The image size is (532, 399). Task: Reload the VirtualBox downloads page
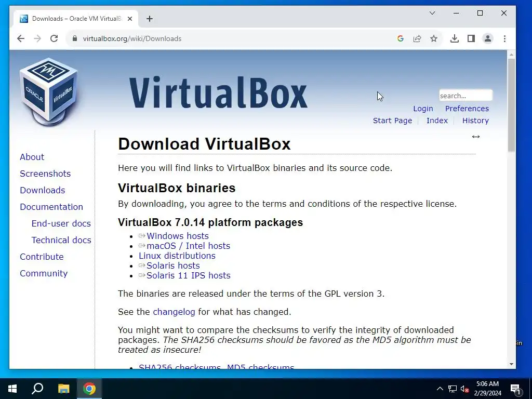coord(54,38)
